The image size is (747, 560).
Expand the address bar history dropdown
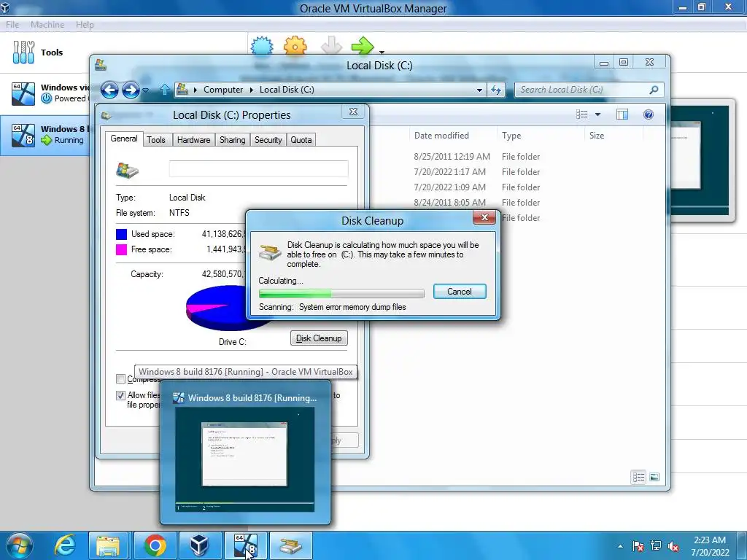pos(479,90)
